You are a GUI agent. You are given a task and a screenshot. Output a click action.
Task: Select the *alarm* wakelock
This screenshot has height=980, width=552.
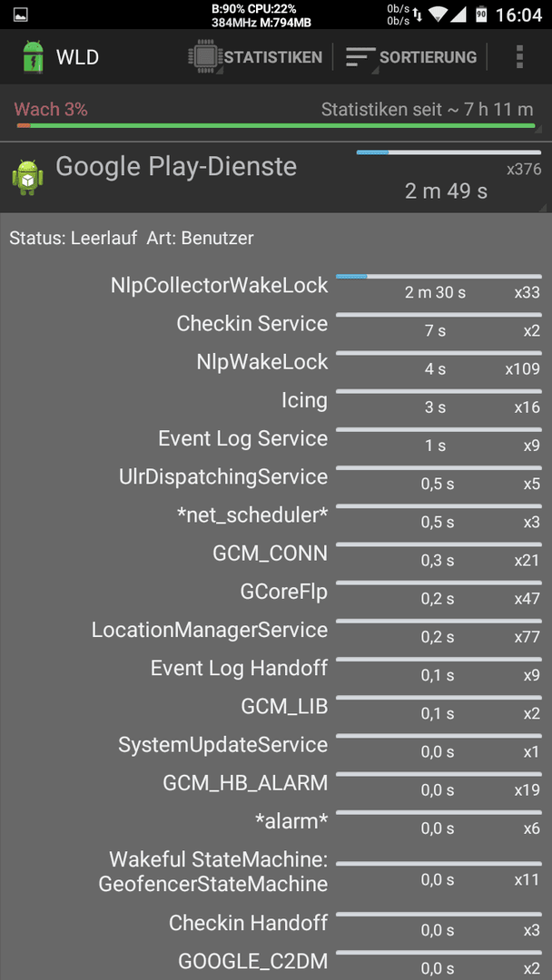[x=276, y=821]
